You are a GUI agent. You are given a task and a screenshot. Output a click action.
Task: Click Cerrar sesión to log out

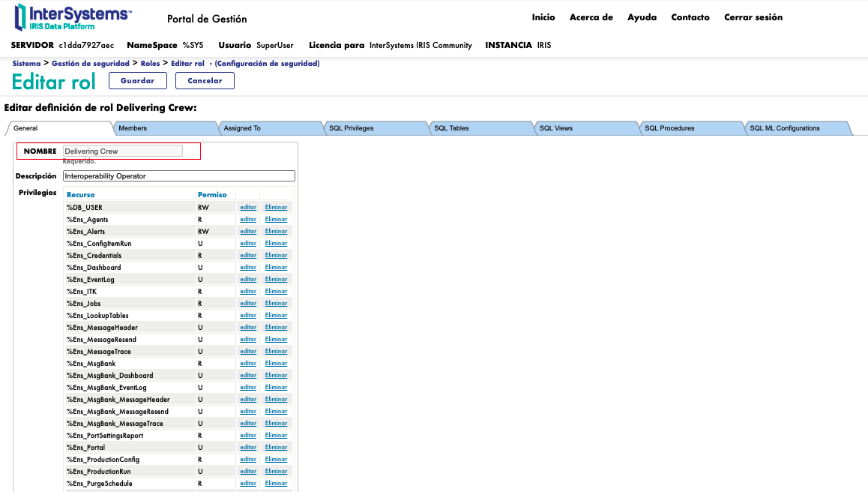753,17
